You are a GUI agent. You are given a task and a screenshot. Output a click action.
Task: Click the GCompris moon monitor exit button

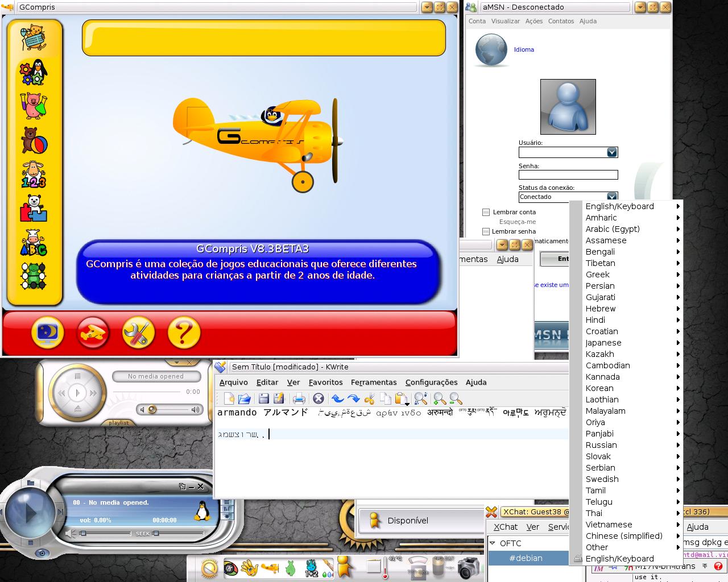coord(48,332)
